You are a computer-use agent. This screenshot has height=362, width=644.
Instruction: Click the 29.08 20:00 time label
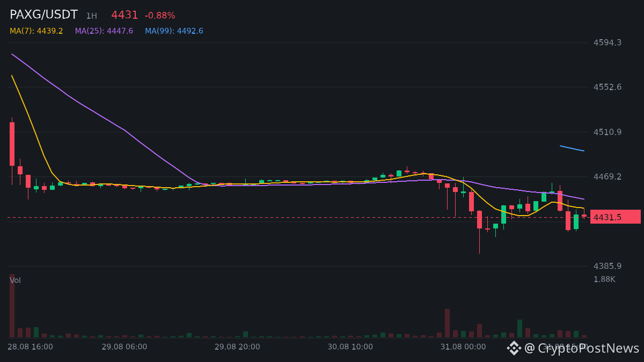[237, 347]
